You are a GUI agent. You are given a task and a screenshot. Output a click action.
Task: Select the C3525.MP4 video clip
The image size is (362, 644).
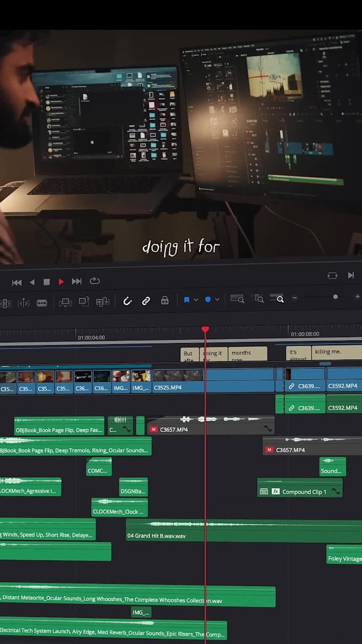[x=213, y=381]
